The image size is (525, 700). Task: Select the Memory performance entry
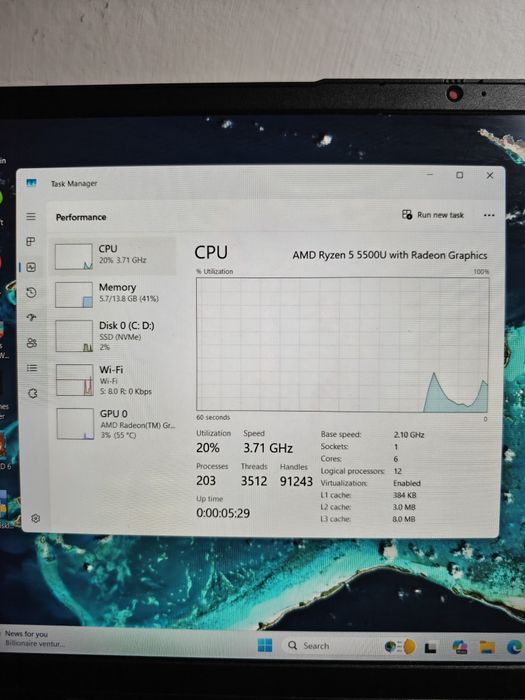coord(113,294)
